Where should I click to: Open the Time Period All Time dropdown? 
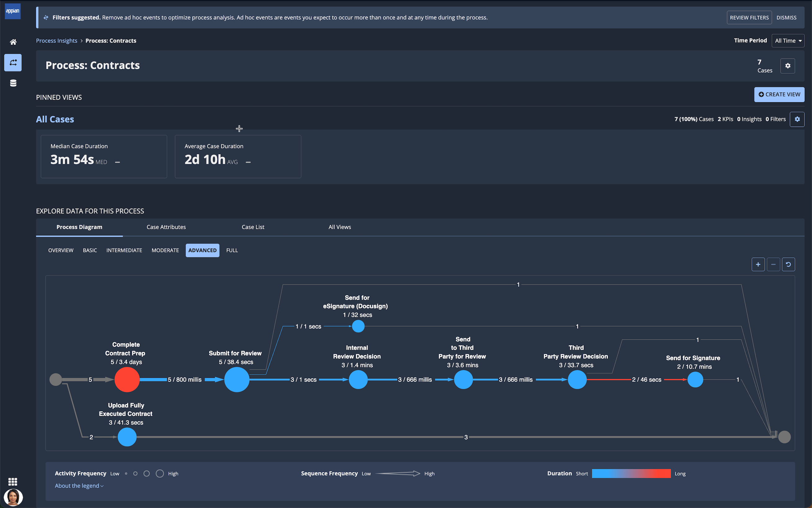(787, 41)
